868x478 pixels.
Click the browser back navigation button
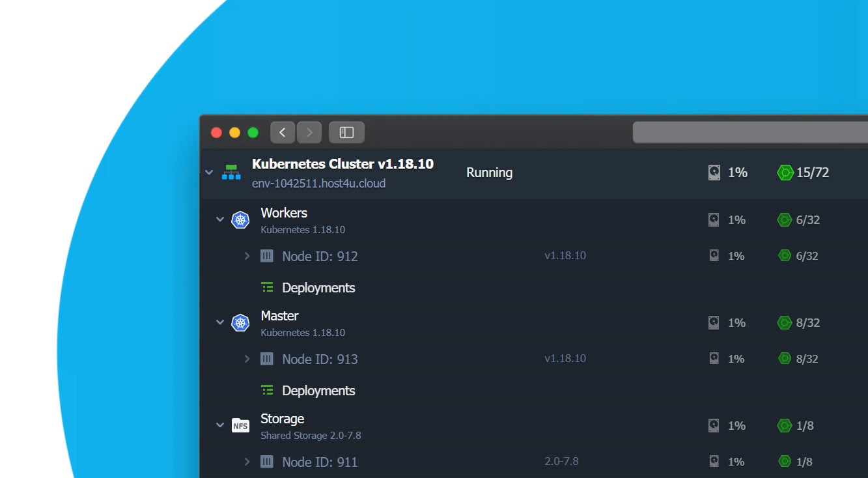(283, 132)
